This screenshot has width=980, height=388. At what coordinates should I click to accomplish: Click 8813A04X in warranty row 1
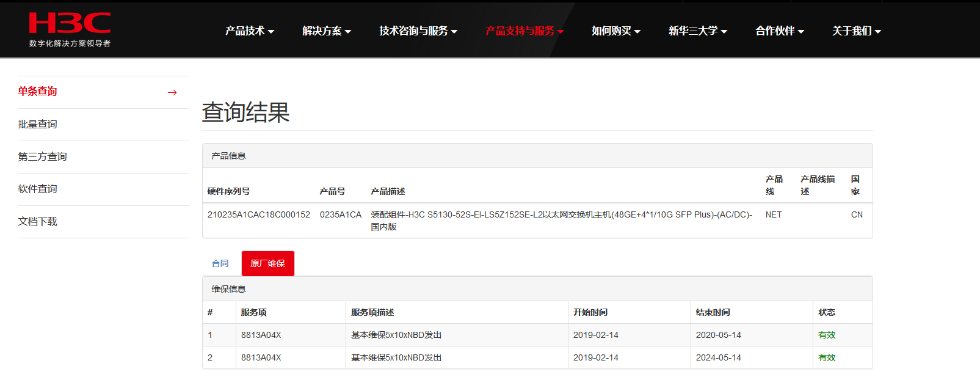click(261, 335)
